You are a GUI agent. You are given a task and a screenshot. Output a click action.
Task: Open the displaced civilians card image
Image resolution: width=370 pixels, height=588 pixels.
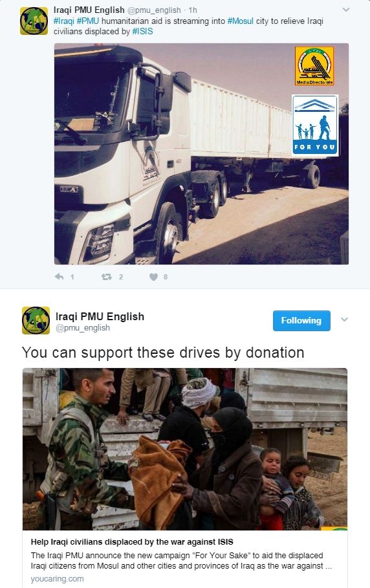(x=185, y=449)
